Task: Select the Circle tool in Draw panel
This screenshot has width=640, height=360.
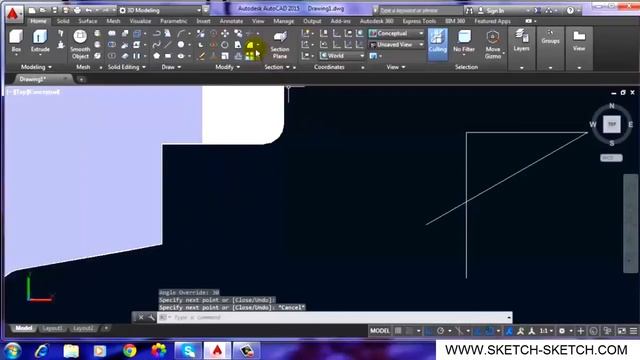Action: [x=180, y=44]
